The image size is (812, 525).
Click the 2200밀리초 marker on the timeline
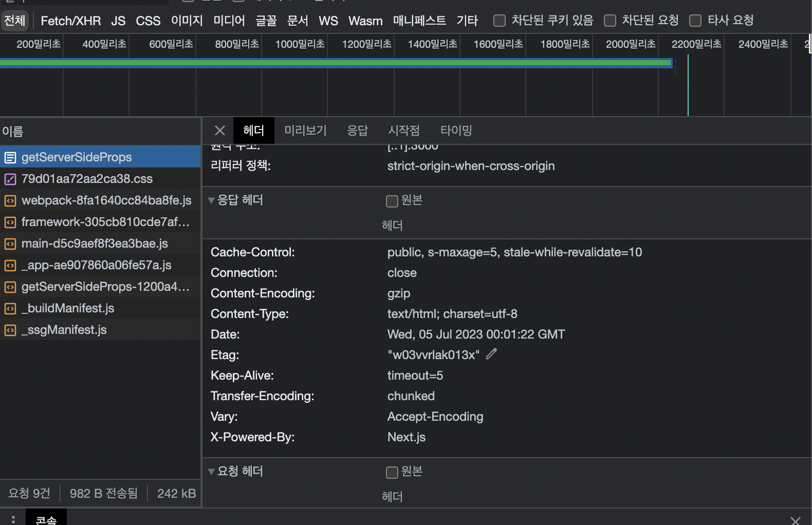coord(696,44)
